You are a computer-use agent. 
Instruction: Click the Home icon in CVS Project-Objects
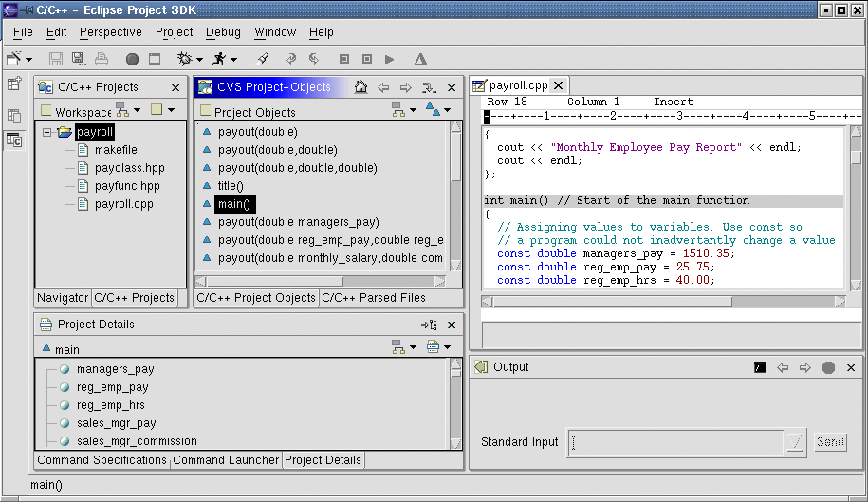pyautogui.click(x=360, y=87)
